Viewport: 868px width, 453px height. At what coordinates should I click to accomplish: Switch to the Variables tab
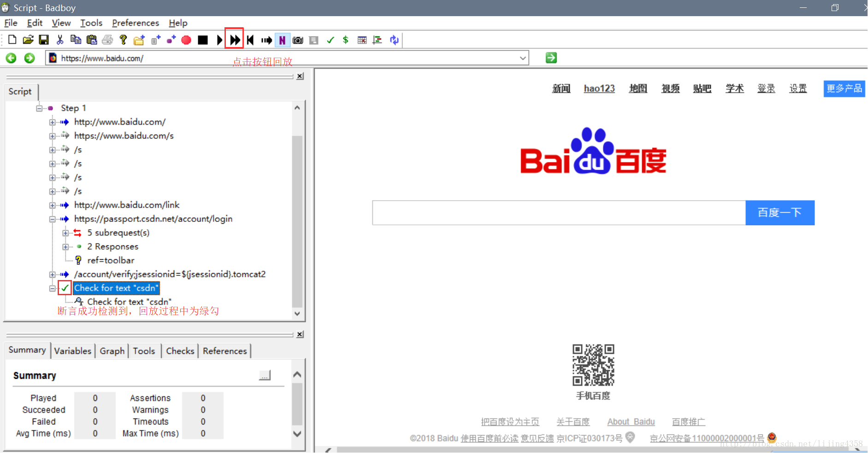pyautogui.click(x=73, y=351)
